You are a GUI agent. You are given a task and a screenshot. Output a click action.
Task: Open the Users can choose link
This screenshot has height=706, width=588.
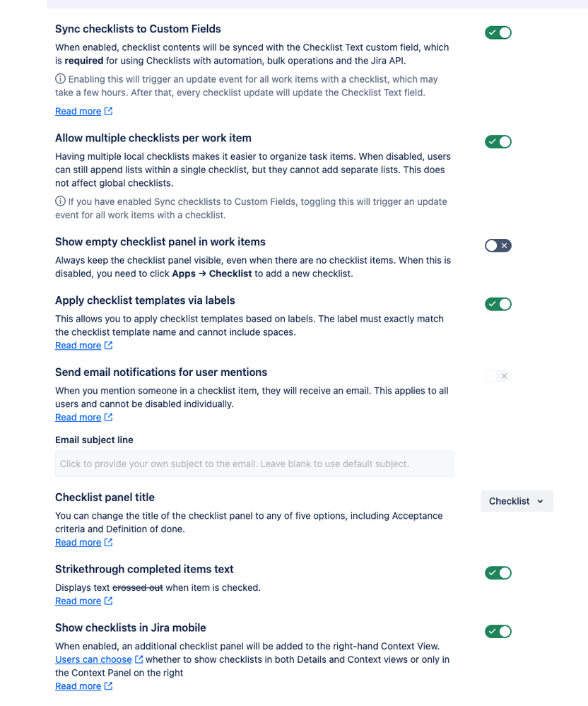93,659
